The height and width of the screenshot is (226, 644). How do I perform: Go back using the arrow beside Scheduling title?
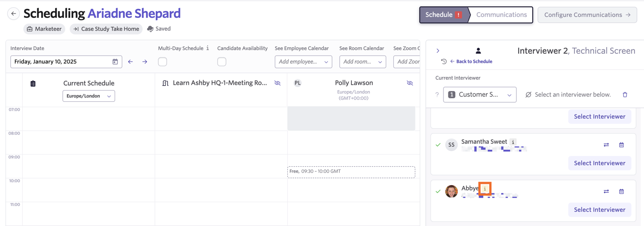coord(13,14)
